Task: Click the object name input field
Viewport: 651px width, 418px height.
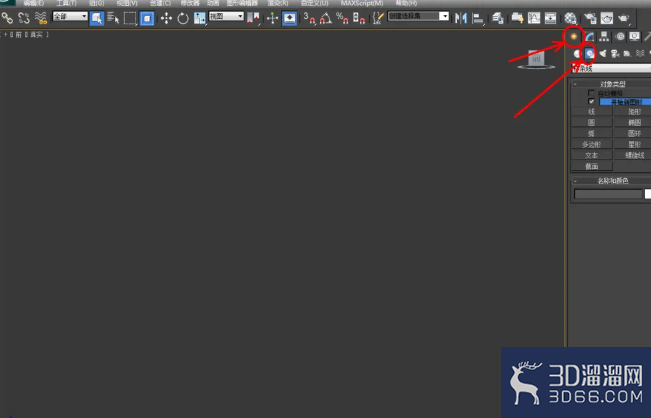Action: pyautogui.click(x=608, y=194)
